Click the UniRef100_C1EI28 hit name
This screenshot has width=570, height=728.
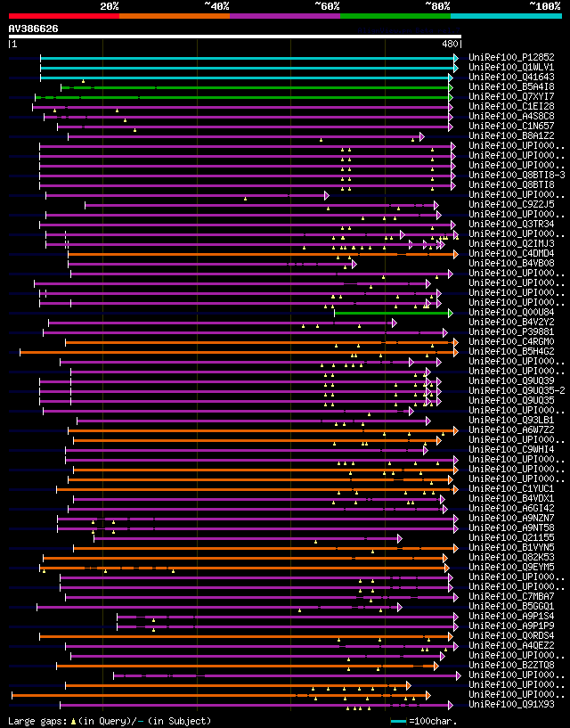(x=511, y=106)
